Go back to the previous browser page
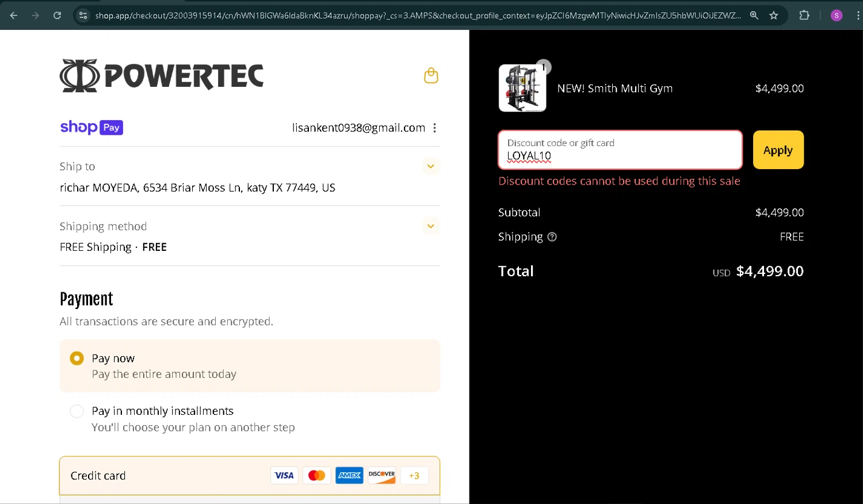This screenshot has height=504, width=863. [14, 16]
